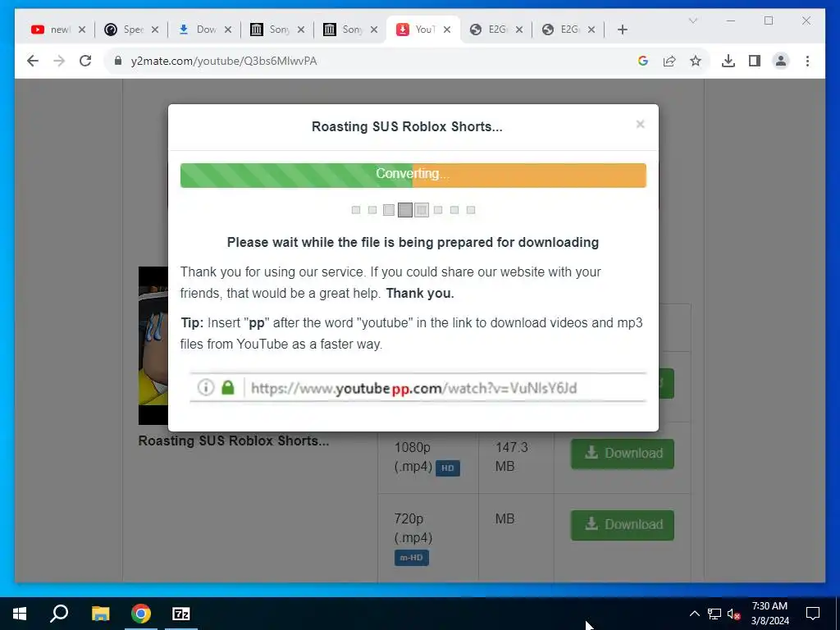Click the m-HD badge for 720p
This screenshot has height=630, width=840.
pyautogui.click(x=412, y=558)
